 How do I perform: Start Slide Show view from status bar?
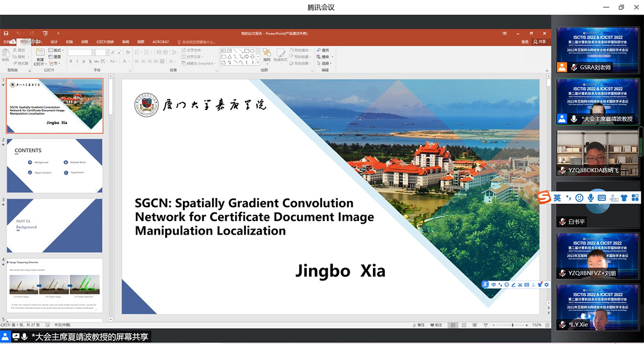(x=486, y=325)
